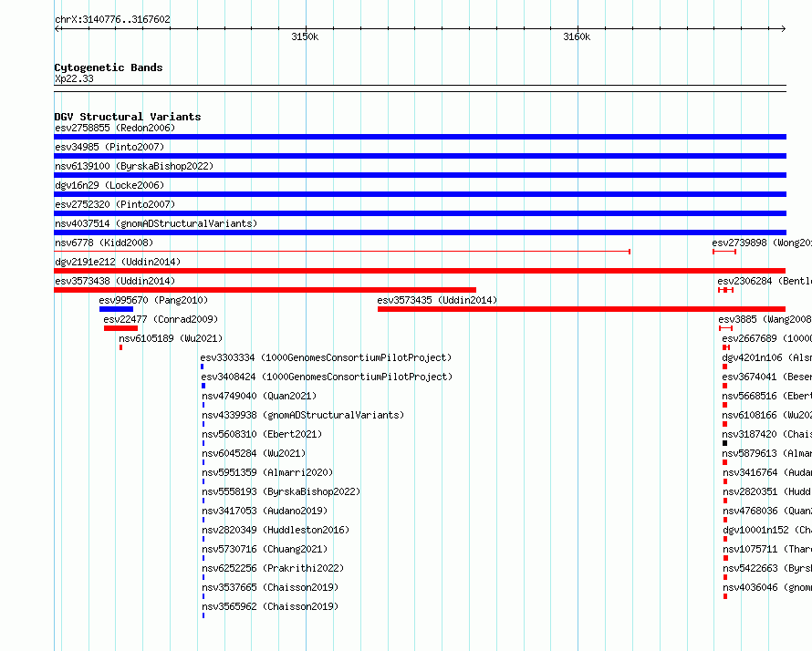Open nsv6139100 (ByrskaBishop2022) variant
Image resolution: width=812 pixels, height=651 pixels.
pyautogui.click(x=134, y=166)
